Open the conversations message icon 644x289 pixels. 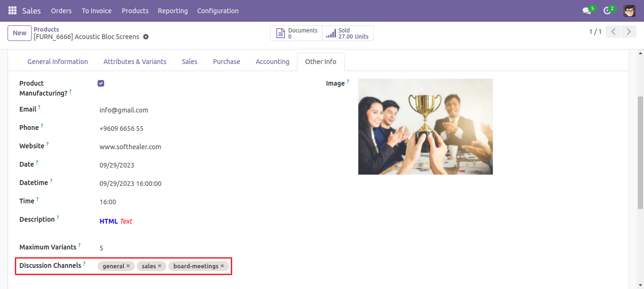pos(586,11)
